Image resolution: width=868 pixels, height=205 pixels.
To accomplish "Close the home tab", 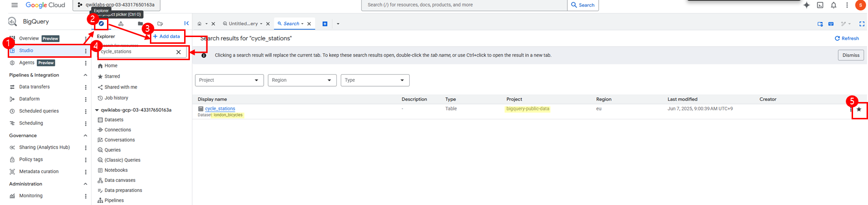I will click(213, 24).
